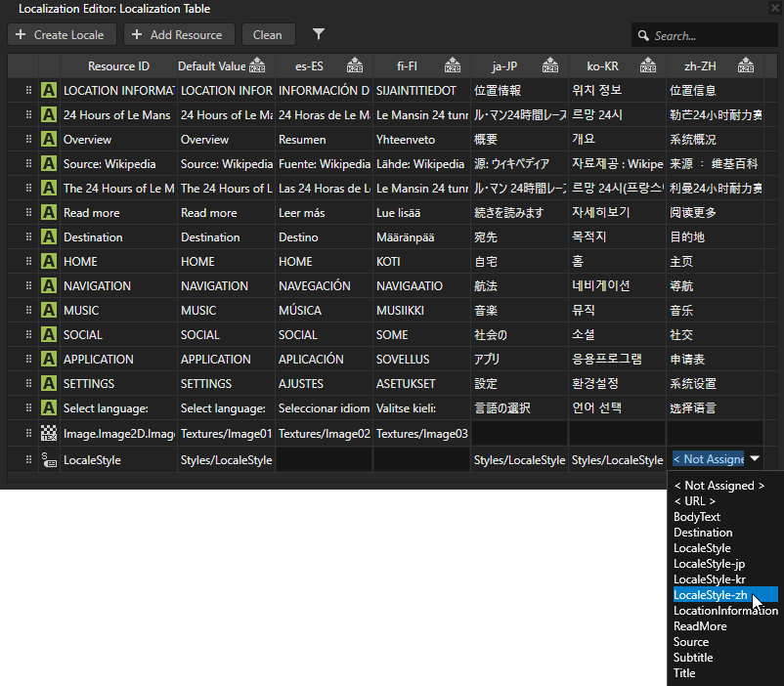784x686 pixels.
Task: Click the KZB icon in Default Value header
Action: pos(258,66)
